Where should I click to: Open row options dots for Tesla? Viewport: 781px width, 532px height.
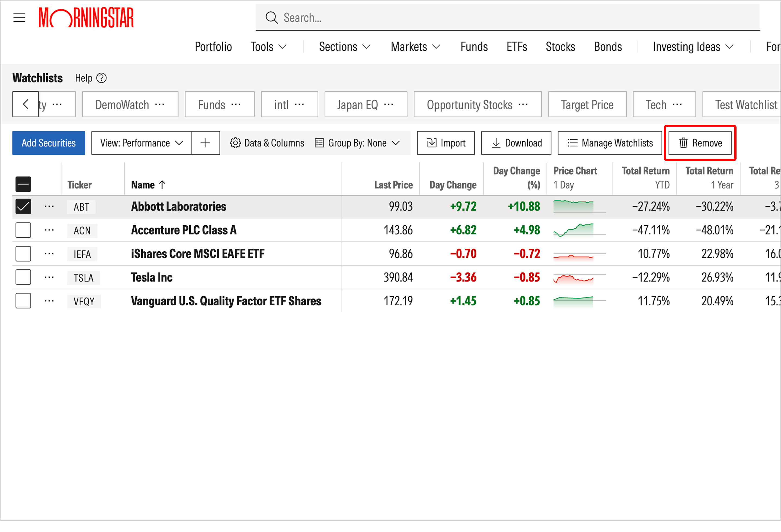coord(49,277)
